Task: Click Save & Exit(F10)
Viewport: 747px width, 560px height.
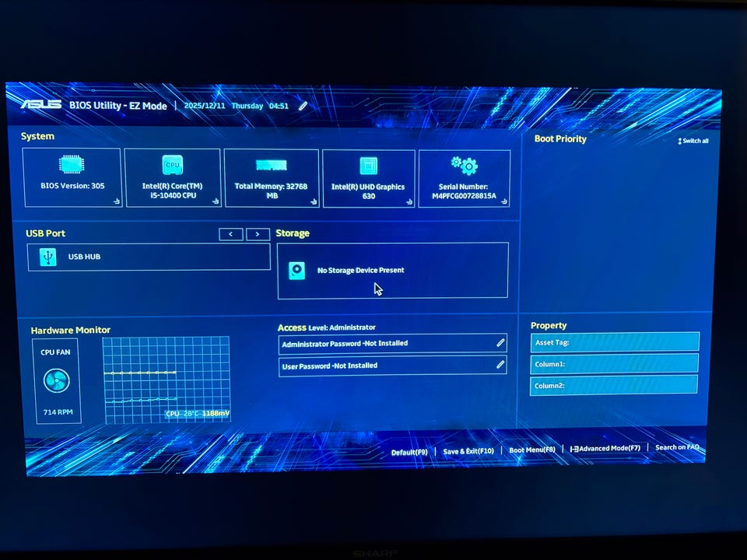Action: [468, 451]
